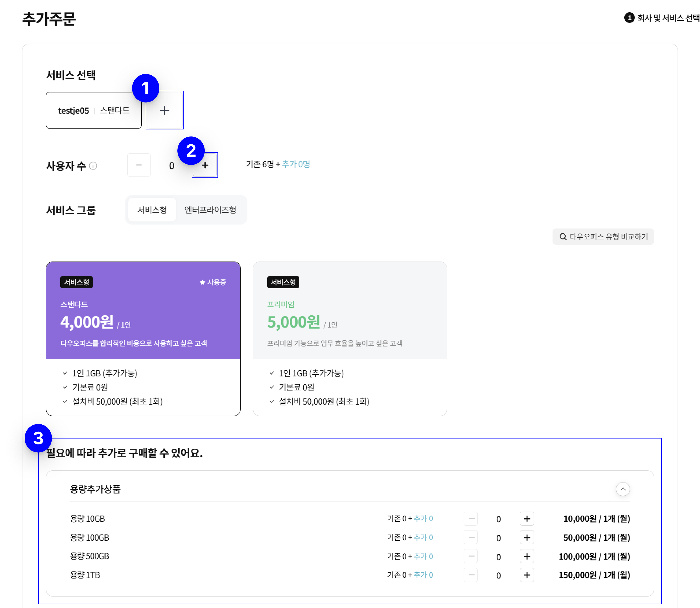Screen dimensions: 700x608
Task: Decrease user count with minus button
Action: 139,165
